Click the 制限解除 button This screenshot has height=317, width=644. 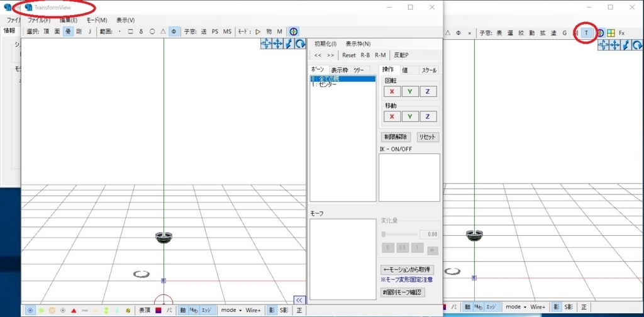(x=396, y=136)
